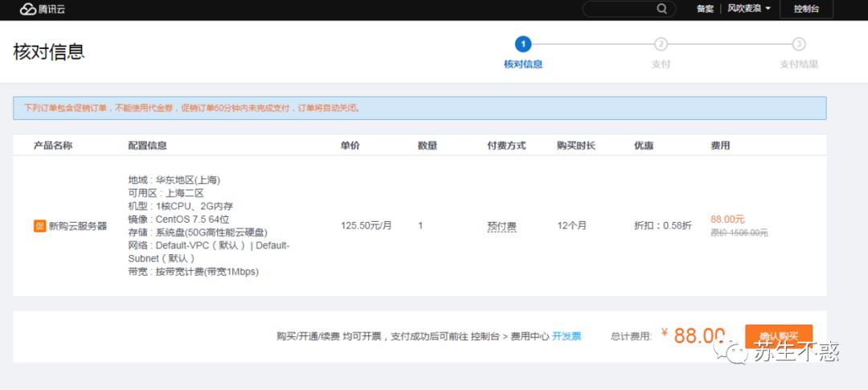This screenshot has width=868, height=390.
Task: Click the 存储：系统盘 line
Action: click(x=199, y=232)
